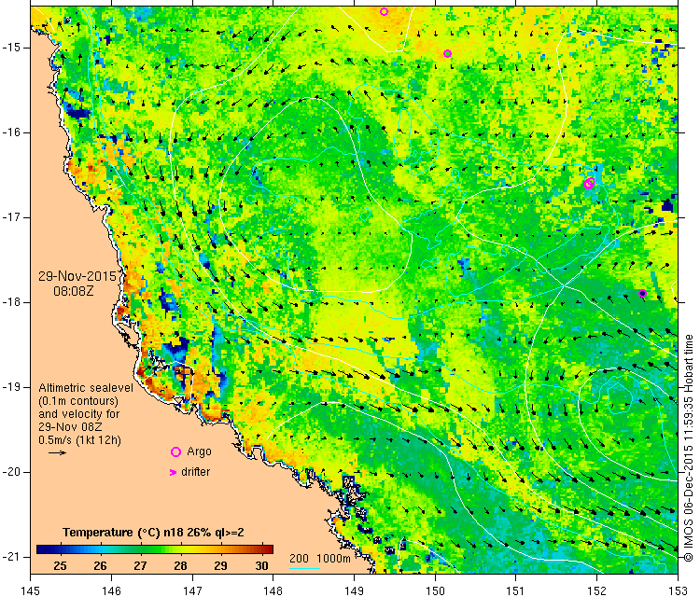
Task: Click the 149 longitude axis label
Action: [354, 591]
